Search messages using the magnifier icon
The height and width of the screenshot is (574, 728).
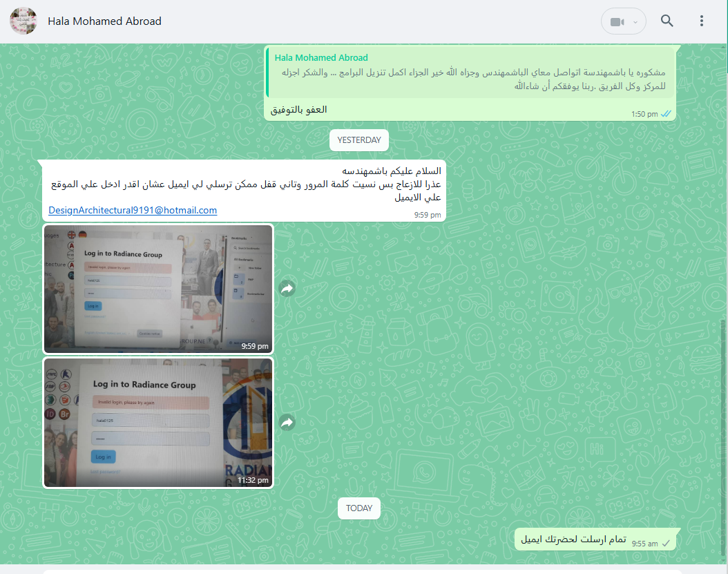pyautogui.click(x=667, y=21)
